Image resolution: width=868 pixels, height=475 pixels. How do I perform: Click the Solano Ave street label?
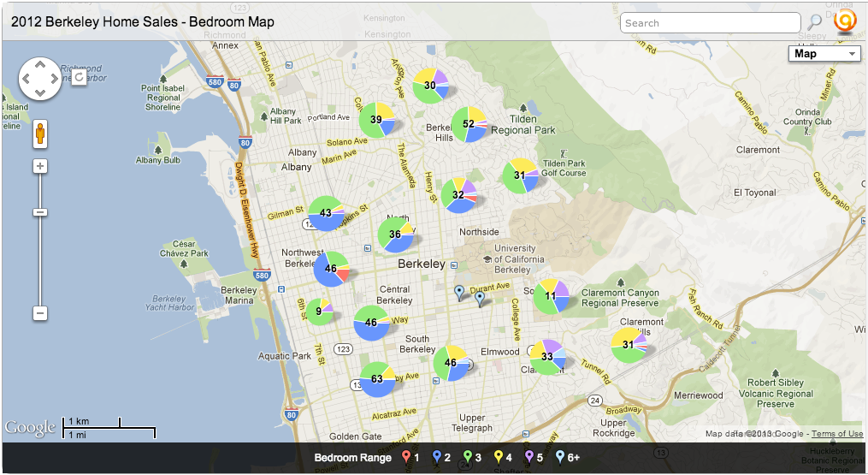[347, 142]
